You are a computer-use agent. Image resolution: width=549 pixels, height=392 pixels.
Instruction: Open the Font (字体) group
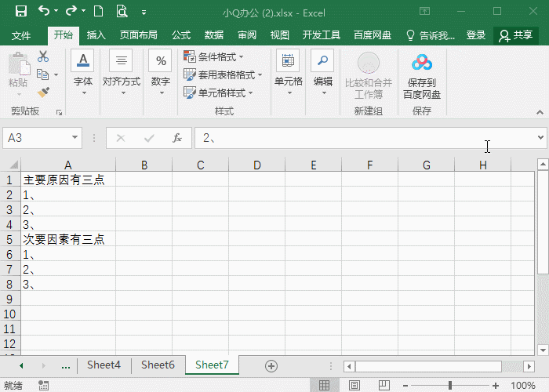click(83, 73)
